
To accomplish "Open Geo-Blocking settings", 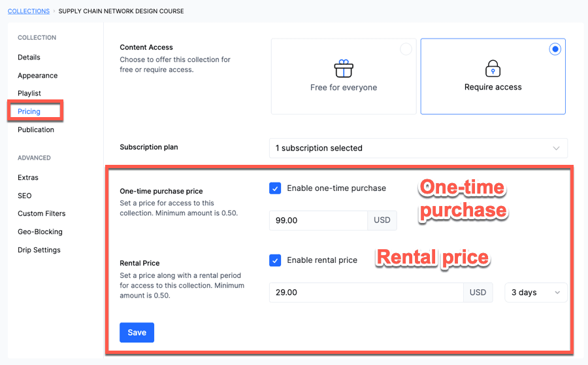I will coord(40,232).
